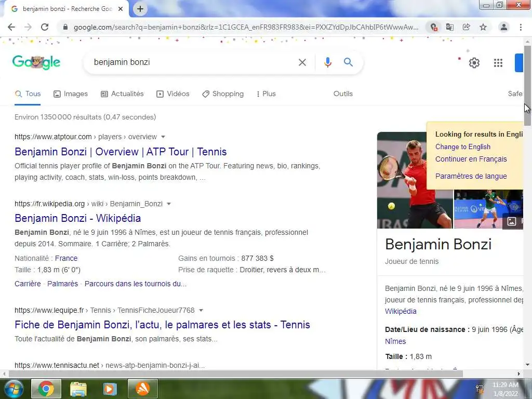Expand the atptour.com result dropdown arrow
Image resolution: width=532 pixels, height=399 pixels.
coord(163,137)
